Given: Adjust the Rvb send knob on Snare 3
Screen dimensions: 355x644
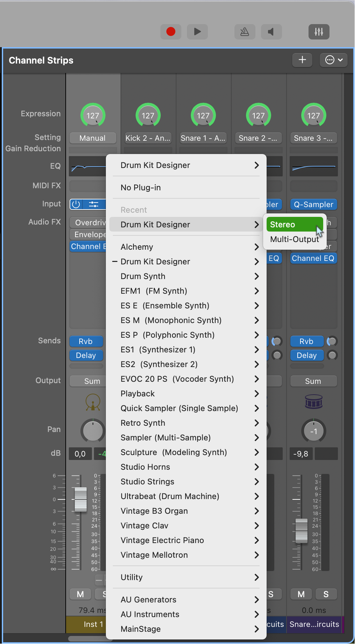Looking at the screenshot, I should pos(332,341).
